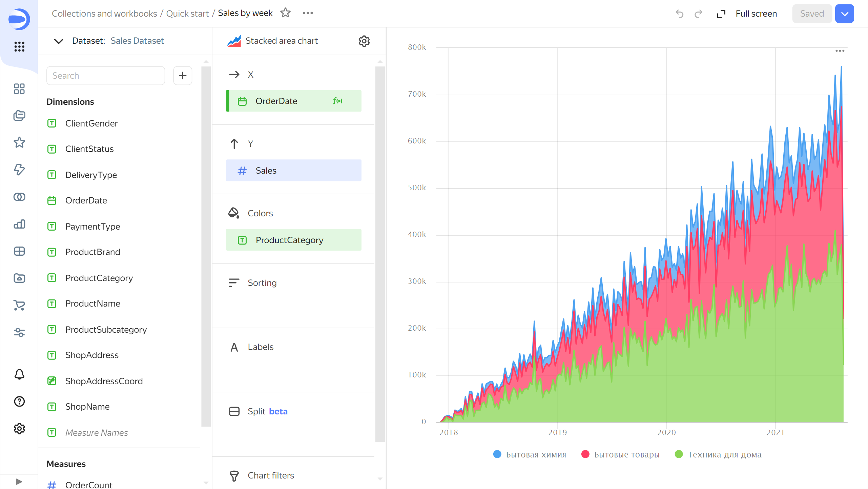The width and height of the screenshot is (868, 489).
Task: Click the dimension Search field
Action: pos(106,75)
